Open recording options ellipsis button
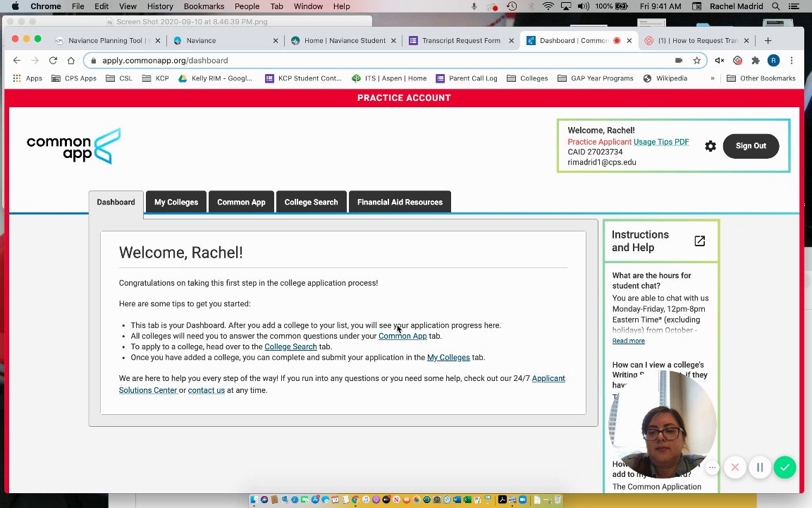The width and height of the screenshot is (812, 508). pos(713,468)
